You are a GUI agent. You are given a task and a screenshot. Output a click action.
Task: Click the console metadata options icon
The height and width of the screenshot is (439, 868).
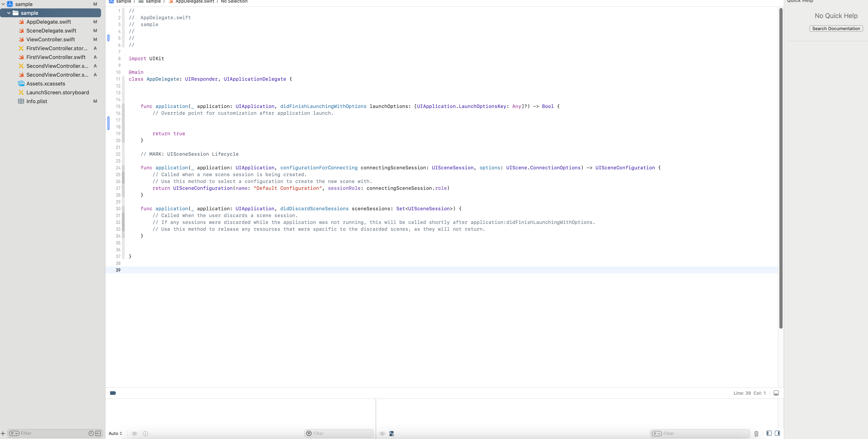click(392, 434)
